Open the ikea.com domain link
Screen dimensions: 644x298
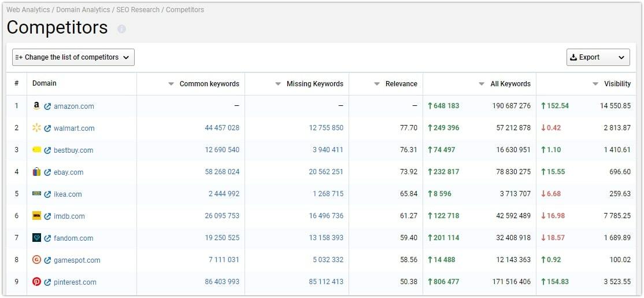[68, 194]
